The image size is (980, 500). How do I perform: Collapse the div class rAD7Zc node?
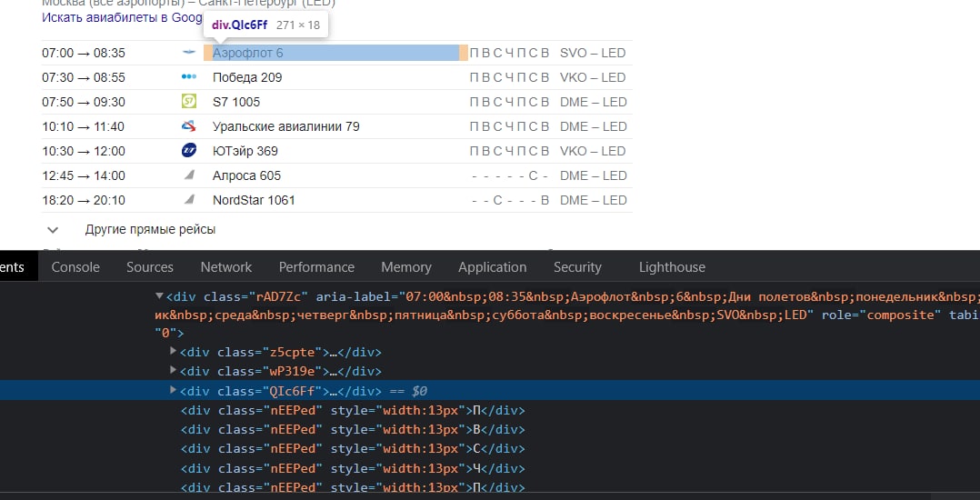point(159,295)
